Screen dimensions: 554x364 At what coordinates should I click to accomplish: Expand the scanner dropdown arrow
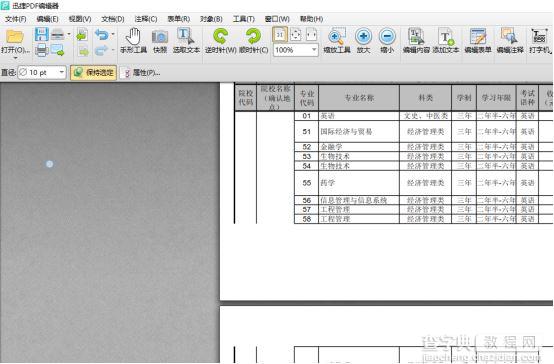[69, 34]
